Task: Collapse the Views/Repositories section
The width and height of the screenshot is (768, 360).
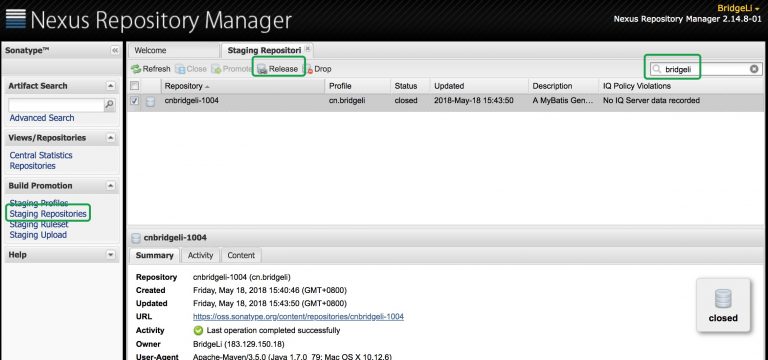Action: (111, 138)
